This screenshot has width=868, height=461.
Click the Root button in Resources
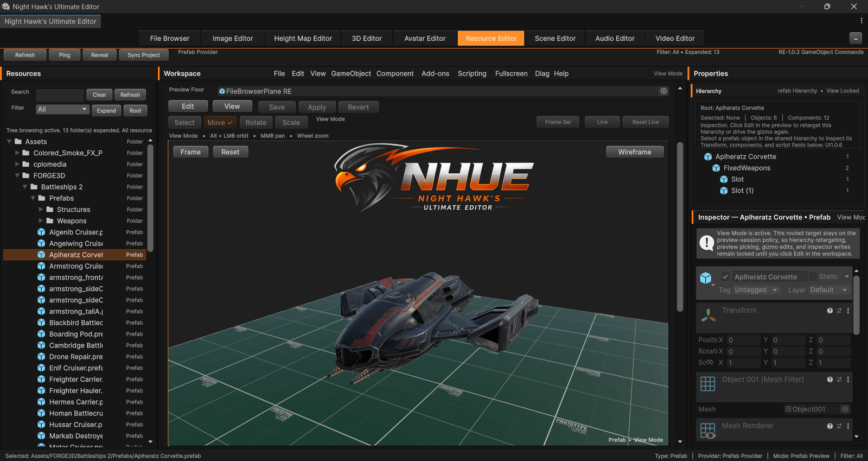(135, 111)
